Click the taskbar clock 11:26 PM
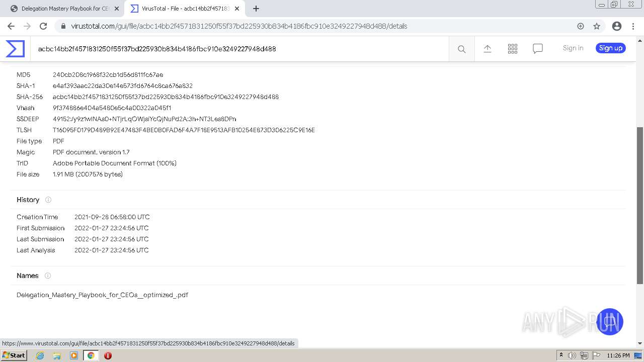Image resolution: width=644 pixels, height=362 pixels. tap(618, 355)
